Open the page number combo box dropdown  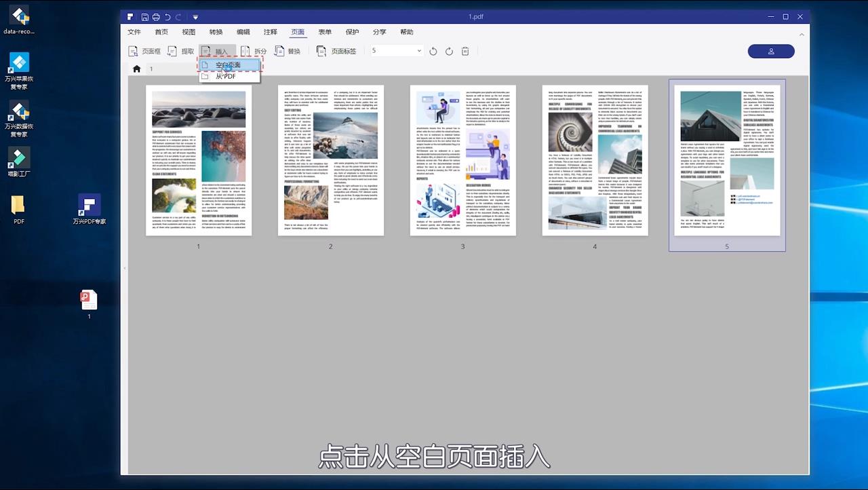point(418,50)
